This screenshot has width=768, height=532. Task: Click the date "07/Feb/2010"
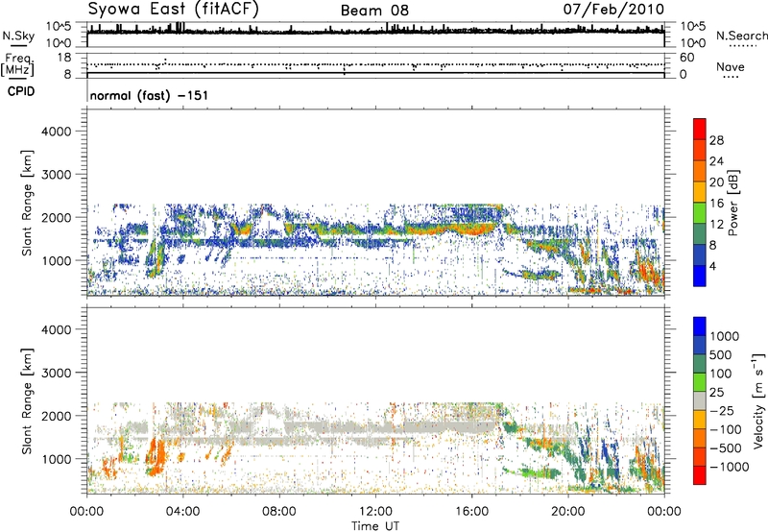coord(613,10)
